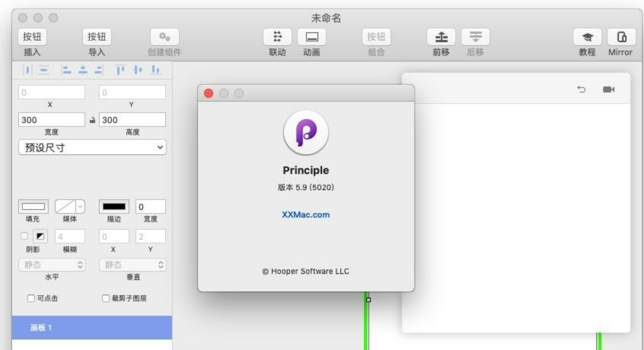Click the position Y input field
The width and height of the screenshot is (644, 350).
pyautogui.click(x=132, y=92)
